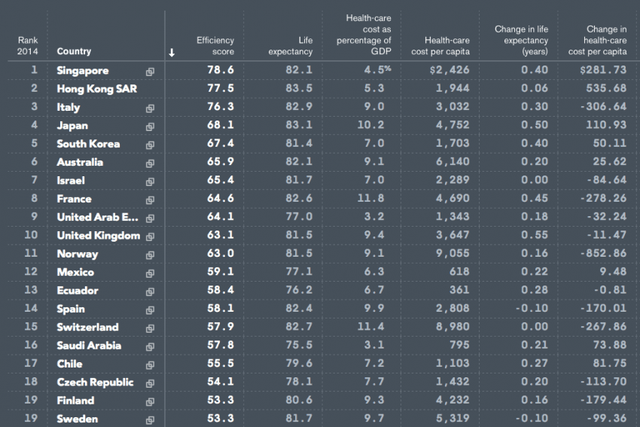Open the details icon beside United Kingdom
Viewport: 640px width, 427px height.
150,236
